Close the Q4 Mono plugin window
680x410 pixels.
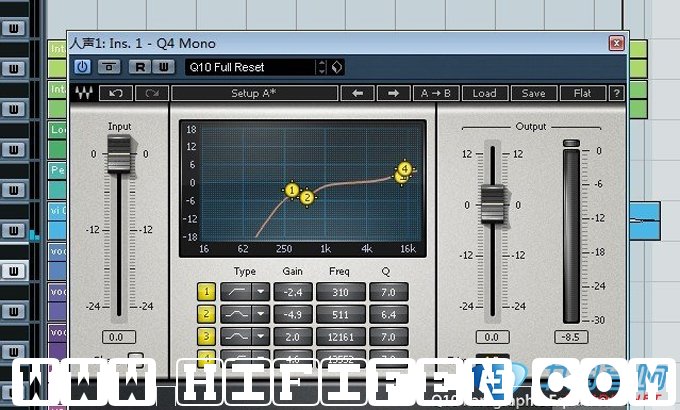tap(617, 43)
